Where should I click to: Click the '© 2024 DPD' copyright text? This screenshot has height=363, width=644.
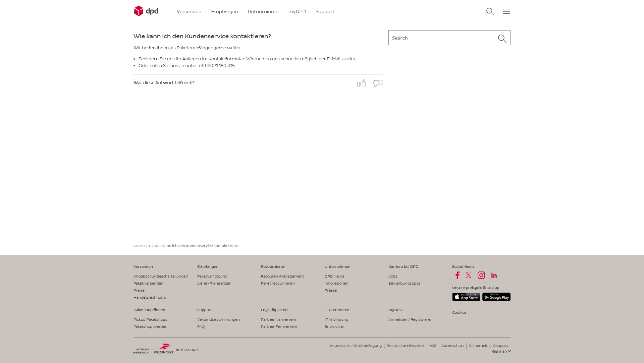coord(187,350)
